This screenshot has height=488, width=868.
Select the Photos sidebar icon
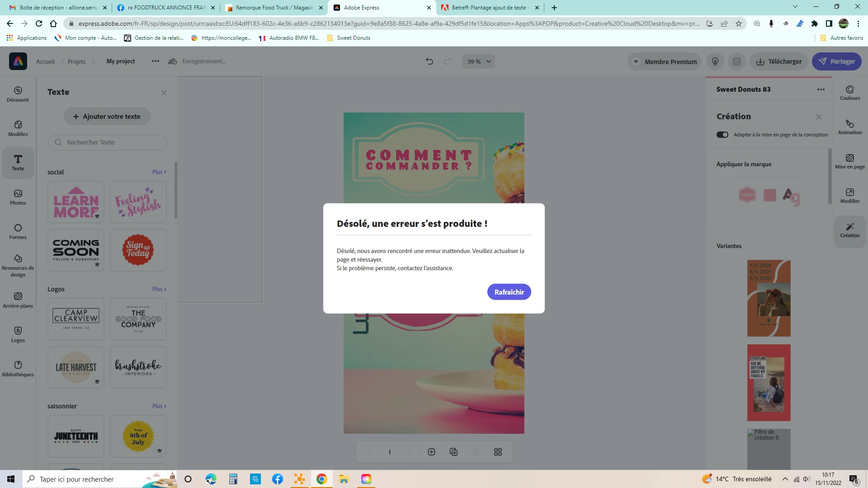coord(18,197)
